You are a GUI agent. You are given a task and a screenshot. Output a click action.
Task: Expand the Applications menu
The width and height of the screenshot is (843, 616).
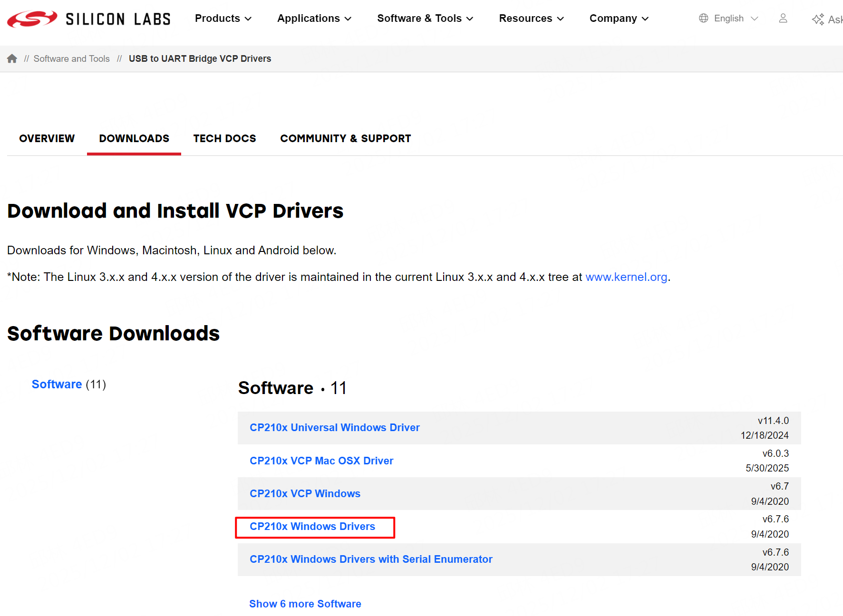click(314, 19)
